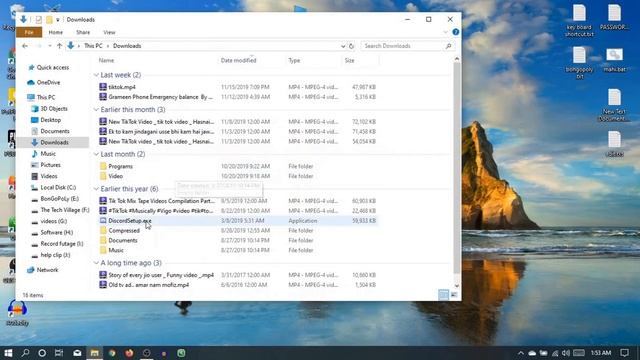
Task: Select key board shortcut.txt desktop file
Action: [579, 20]
